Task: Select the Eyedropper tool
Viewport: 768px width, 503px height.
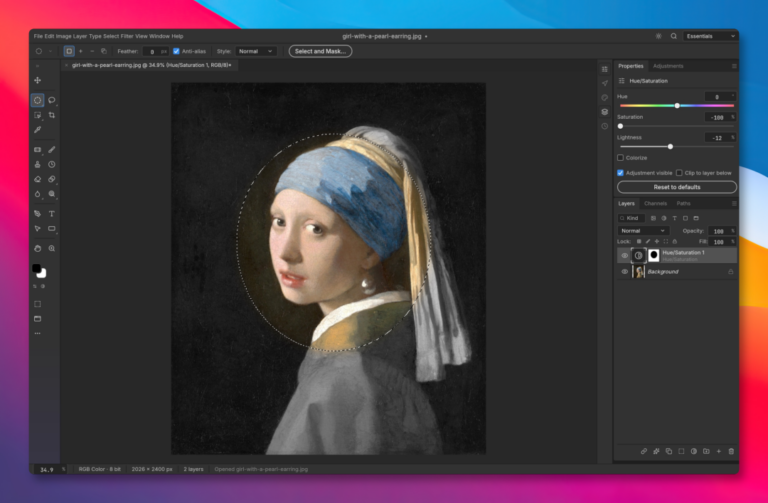Action: [x=38, y=130]
